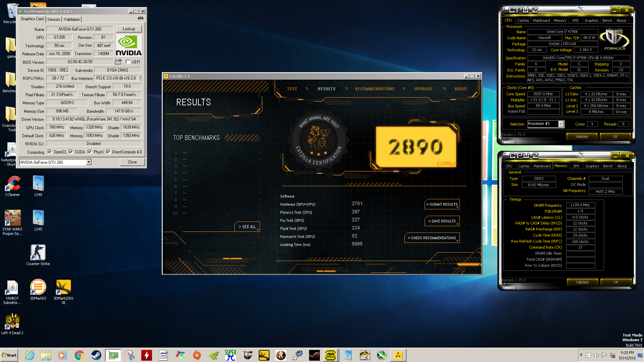Click the NVIDIA taskbar icon

point(214,355)
